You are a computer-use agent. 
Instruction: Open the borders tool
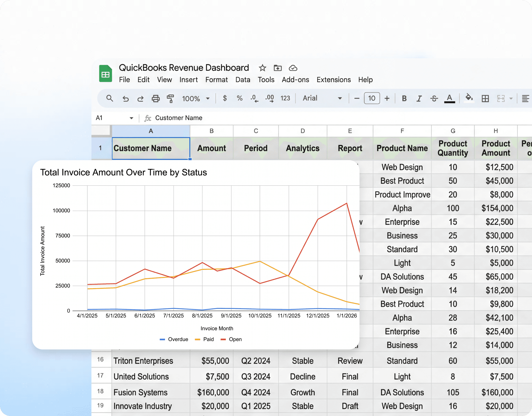coord(485,99)
